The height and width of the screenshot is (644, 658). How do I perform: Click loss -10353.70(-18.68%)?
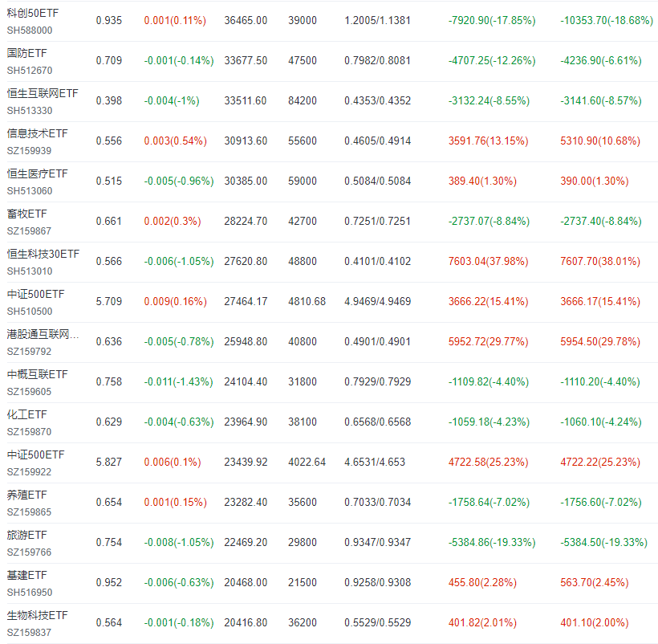coord(607,21)
